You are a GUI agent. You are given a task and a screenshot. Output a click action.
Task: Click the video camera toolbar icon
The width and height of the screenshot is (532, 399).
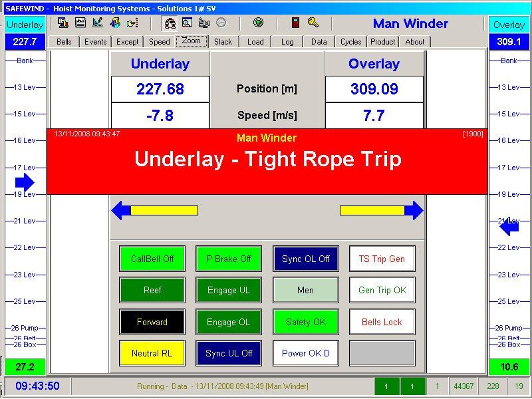(x=204, y=23)
